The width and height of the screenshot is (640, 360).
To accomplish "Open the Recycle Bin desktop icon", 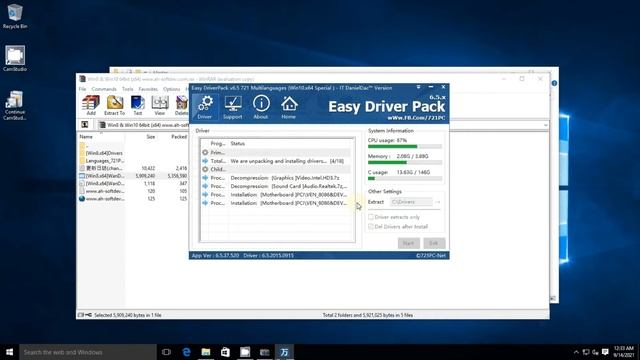I will click(x=15, y=16).
